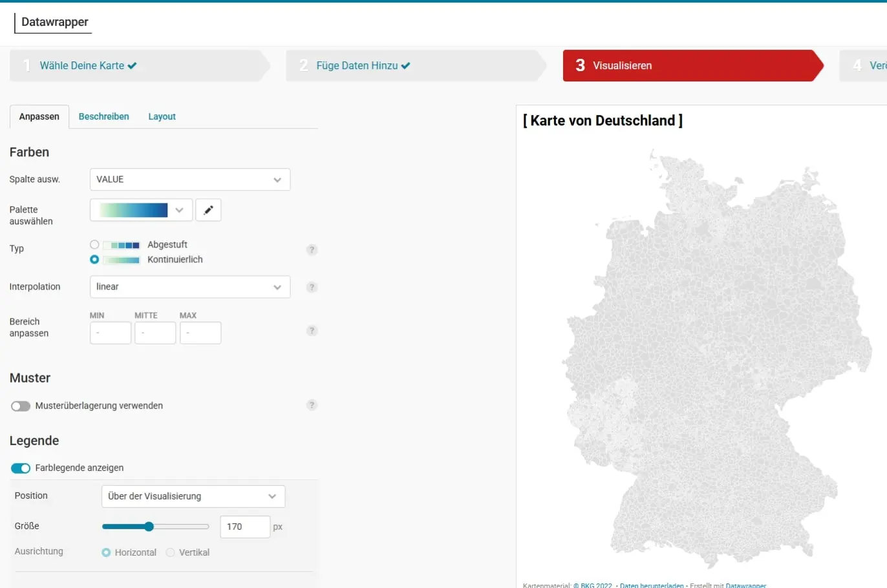
Task: Open the legend Position dropdown
Action: tap(193, 496)
